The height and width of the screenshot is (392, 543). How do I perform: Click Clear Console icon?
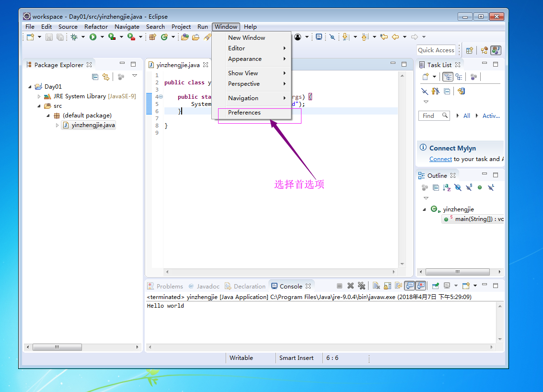click(x=376, y=286)
